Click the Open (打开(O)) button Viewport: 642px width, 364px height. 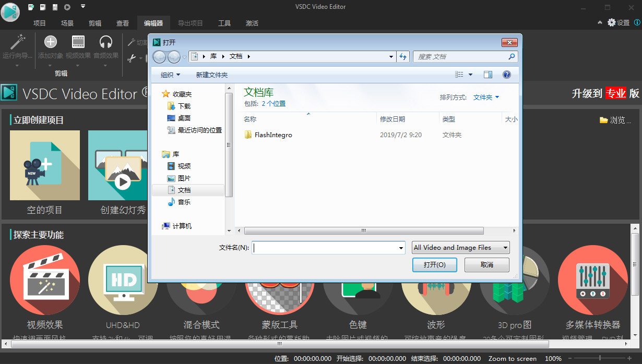[434, 265]
